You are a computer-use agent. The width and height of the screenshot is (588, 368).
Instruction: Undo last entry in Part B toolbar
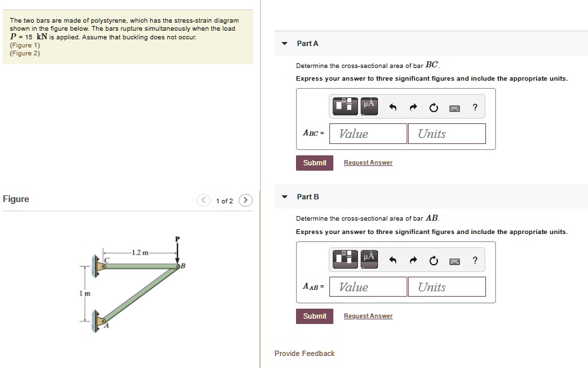coord(393,261)
